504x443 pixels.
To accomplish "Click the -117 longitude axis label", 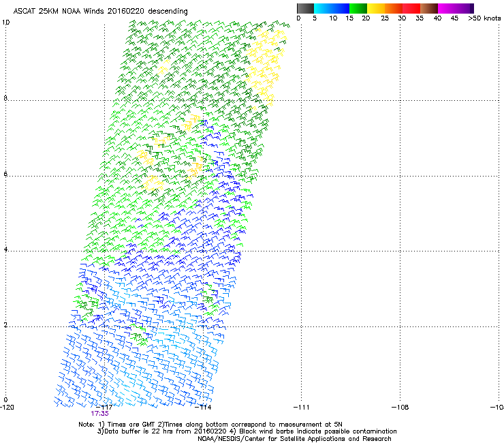I will [x=104, y=407].
